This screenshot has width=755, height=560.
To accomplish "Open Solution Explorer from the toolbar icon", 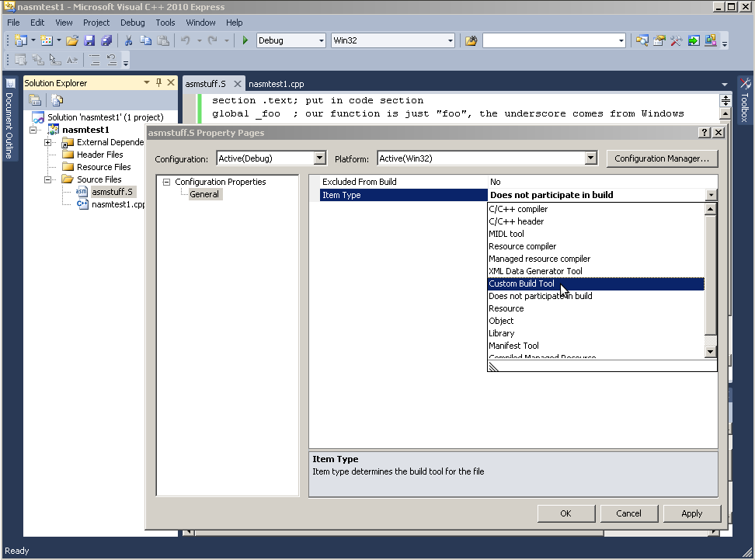I will coord(642,40).
